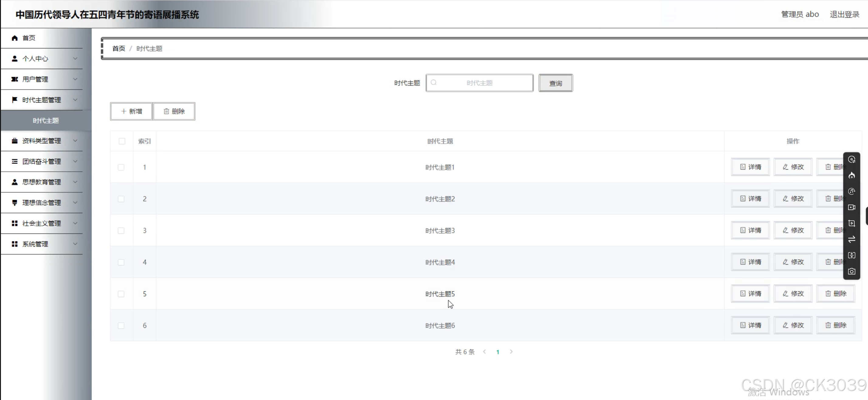868x400 pixels.
Task: Click the camera screenshot icon in floating toolbar
Action: 852,272
